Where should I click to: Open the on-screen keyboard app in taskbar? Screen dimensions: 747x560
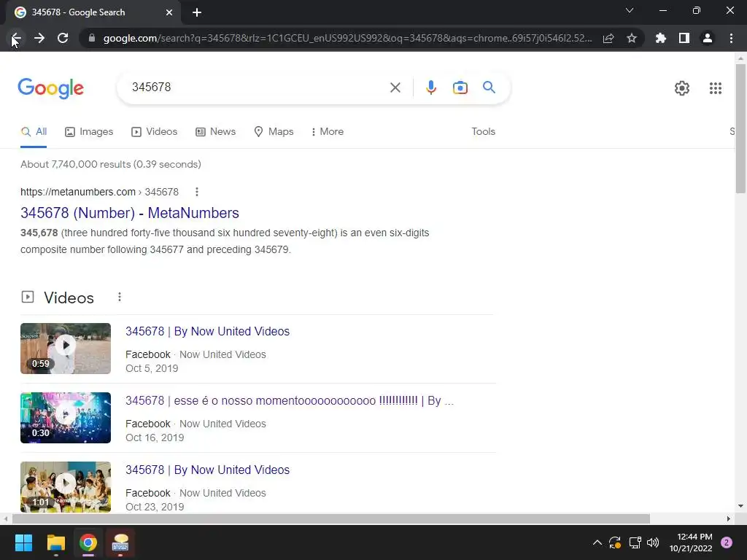[120, 542]
